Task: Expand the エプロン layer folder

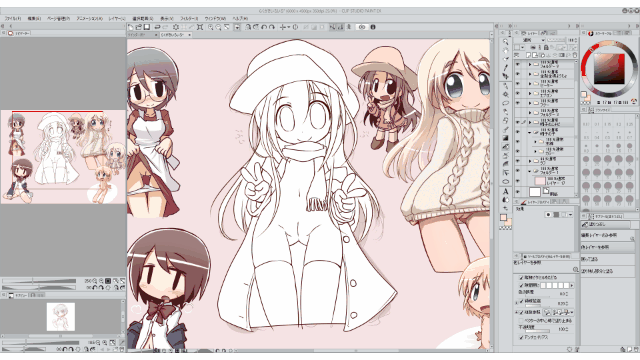Action: coord(530,93)
